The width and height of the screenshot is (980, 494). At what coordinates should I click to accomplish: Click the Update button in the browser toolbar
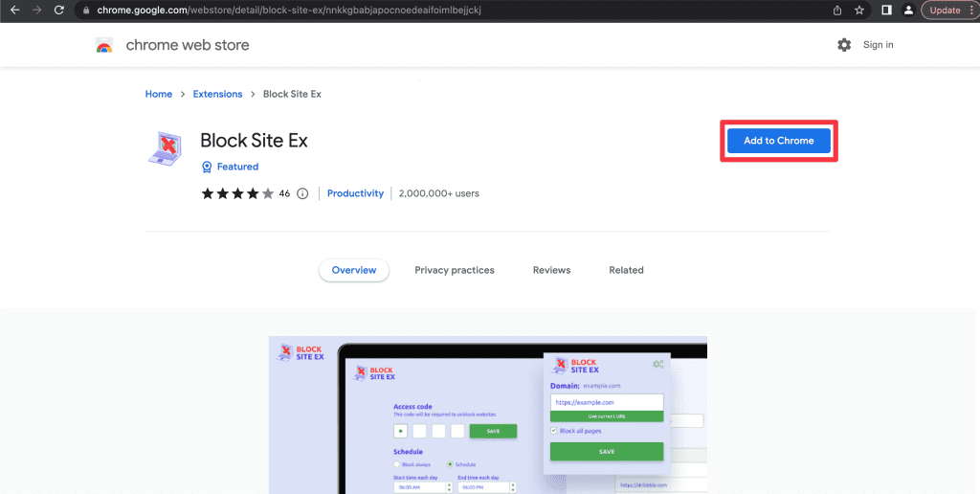click(945, 10)
